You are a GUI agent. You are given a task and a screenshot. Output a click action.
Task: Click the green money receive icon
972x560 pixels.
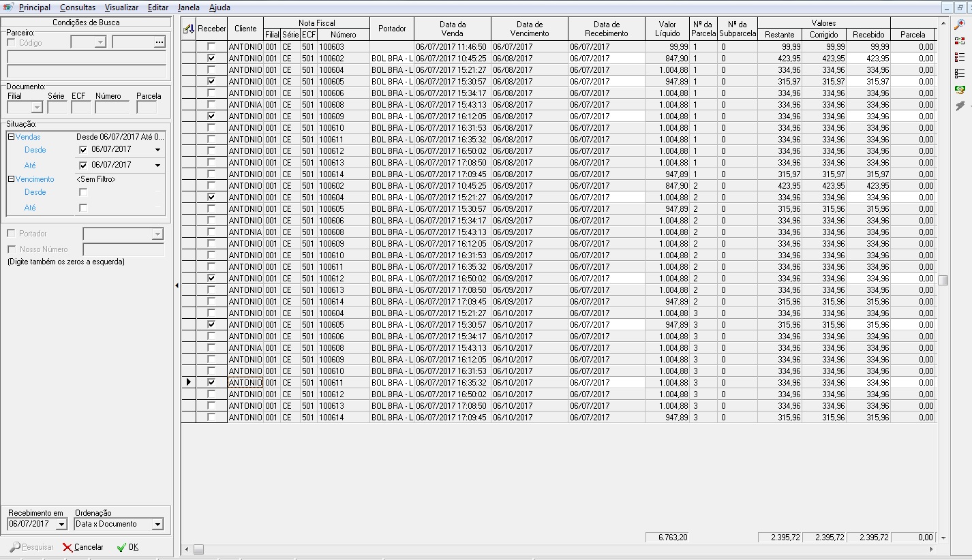960,90
